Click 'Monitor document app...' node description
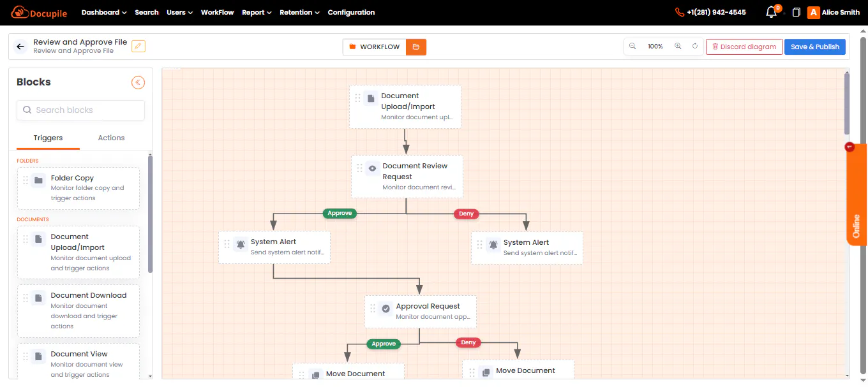Viewport: 868px width, 387px height. click(433, 317)
